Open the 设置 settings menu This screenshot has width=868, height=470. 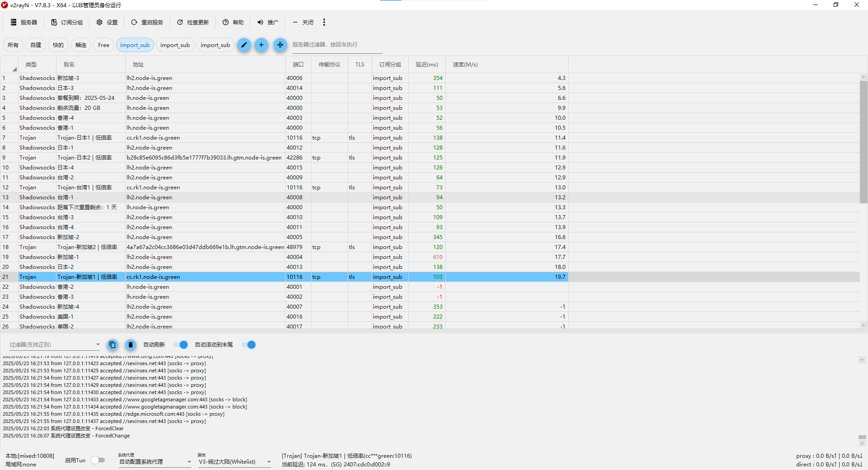(x=107, y=22)
